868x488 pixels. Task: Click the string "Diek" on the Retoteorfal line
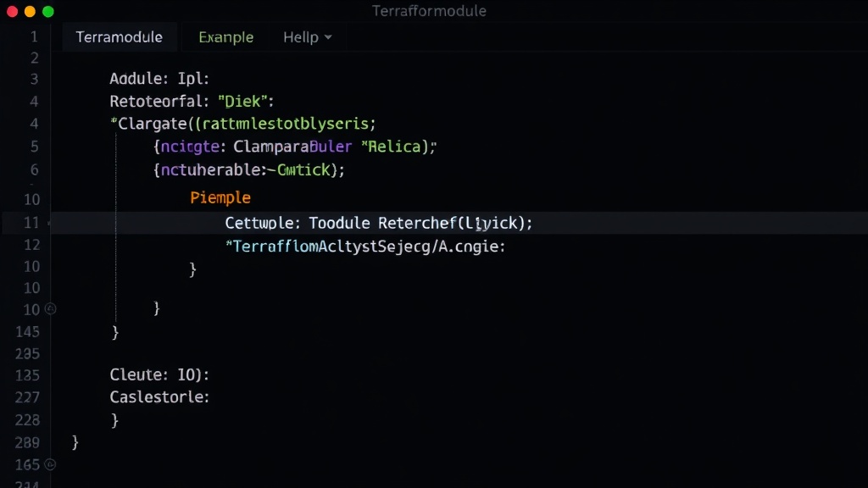pos(242,102)
